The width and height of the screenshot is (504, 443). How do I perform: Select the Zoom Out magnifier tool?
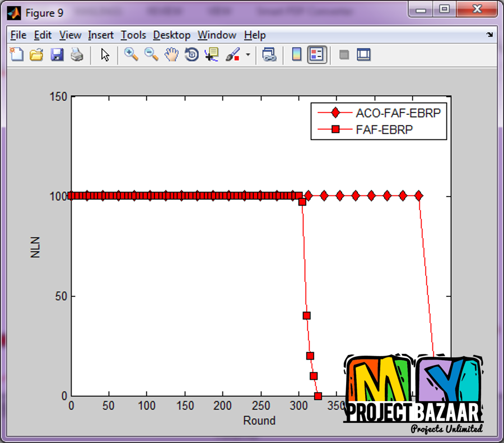151,54
